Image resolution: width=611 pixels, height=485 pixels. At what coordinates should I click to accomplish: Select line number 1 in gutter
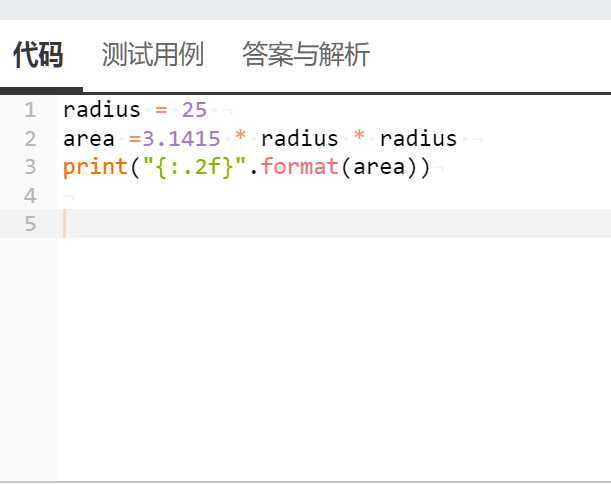30,110
